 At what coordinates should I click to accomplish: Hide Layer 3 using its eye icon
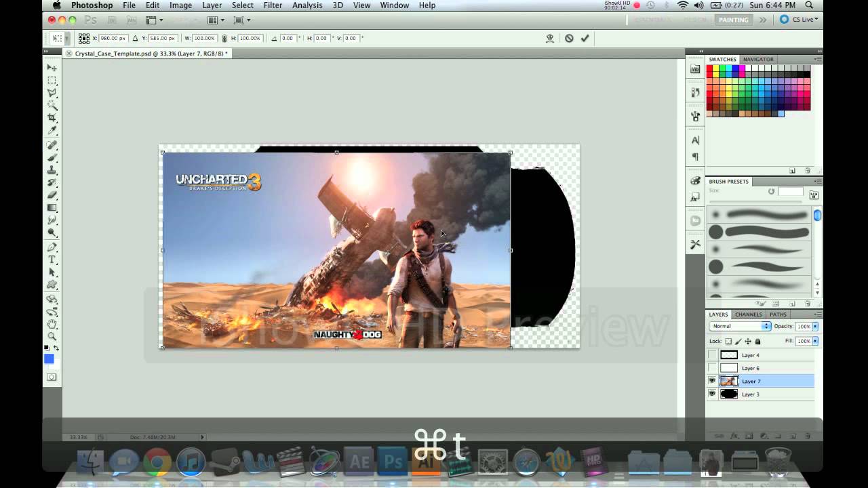click(x=712, y=394)
